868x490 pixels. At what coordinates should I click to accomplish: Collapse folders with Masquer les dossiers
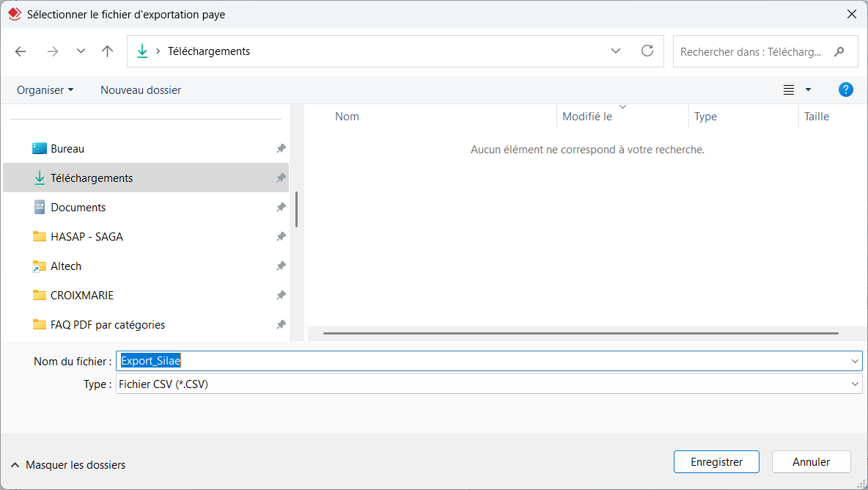[67, 464]
